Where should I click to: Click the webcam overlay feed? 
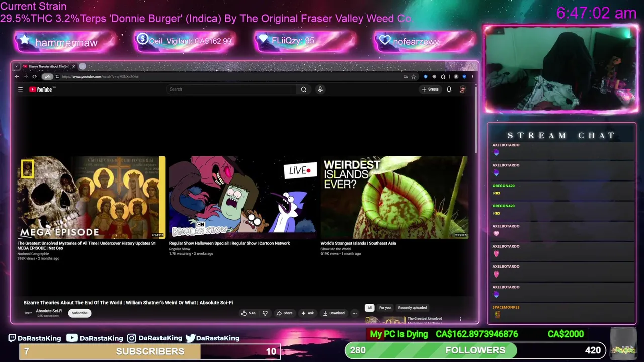561,69
